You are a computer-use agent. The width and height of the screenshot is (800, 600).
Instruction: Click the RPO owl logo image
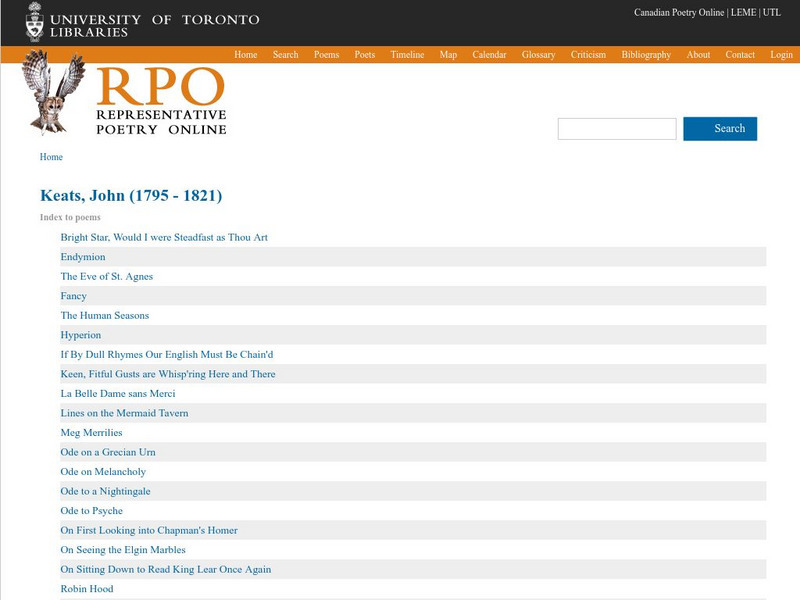tap(53, 92)
